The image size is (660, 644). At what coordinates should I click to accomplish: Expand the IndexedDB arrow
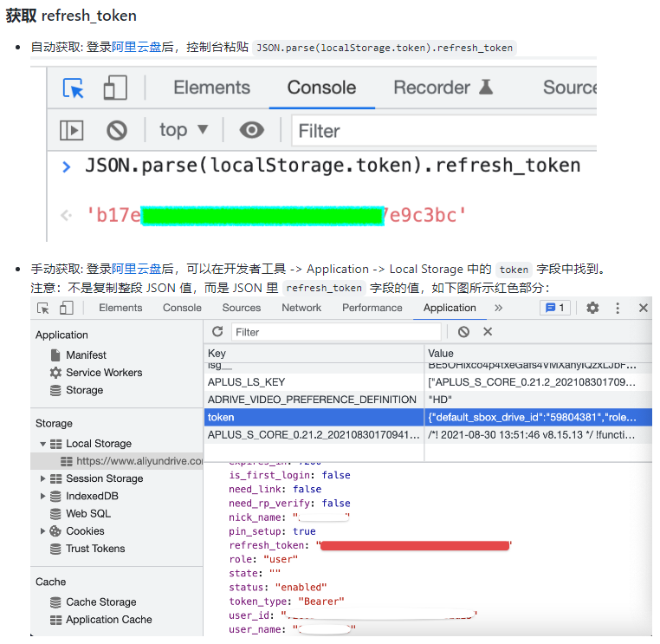click(42, 497)
